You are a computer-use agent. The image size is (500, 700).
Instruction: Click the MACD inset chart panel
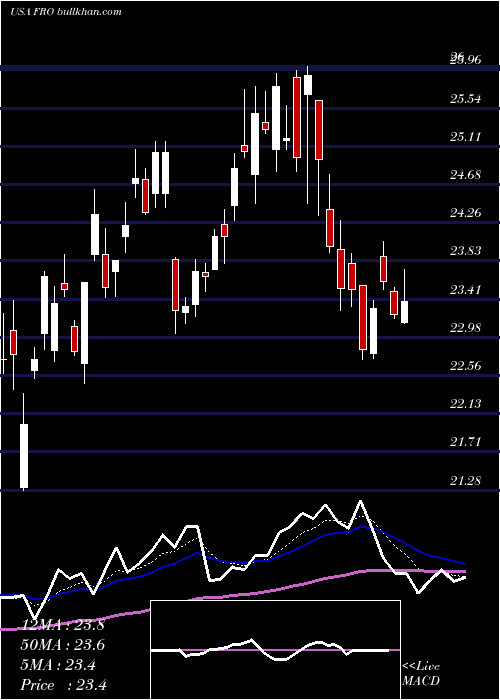click(x=275, y=650)
